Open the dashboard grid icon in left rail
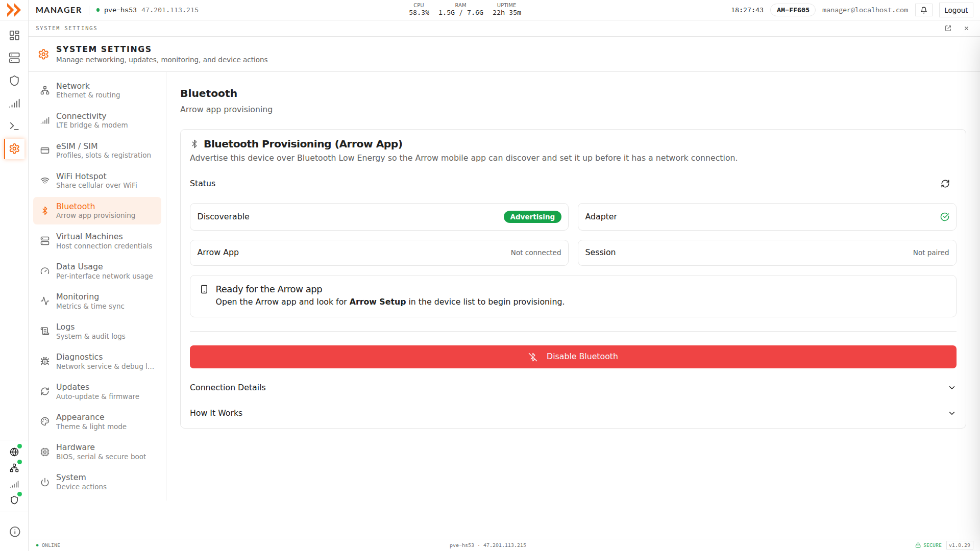 [x=14, y=35]
